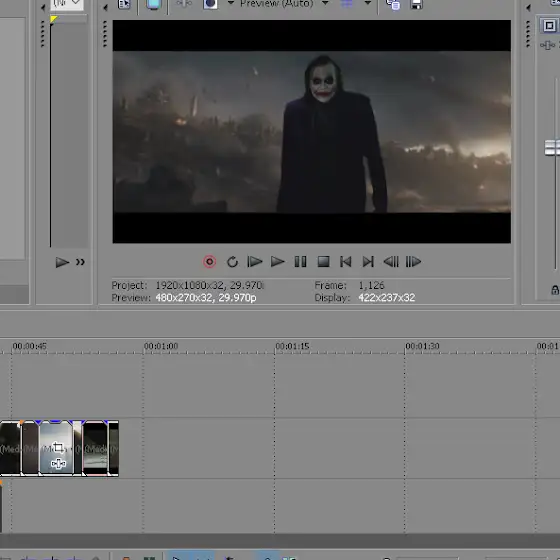Click the Project value 1920x1080x32, 29.970i

(210, 285)
